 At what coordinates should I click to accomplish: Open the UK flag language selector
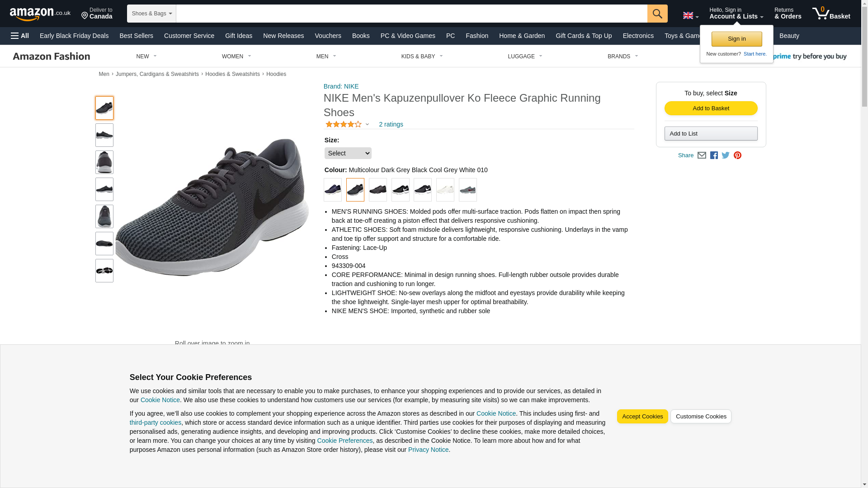coord(690,16)
